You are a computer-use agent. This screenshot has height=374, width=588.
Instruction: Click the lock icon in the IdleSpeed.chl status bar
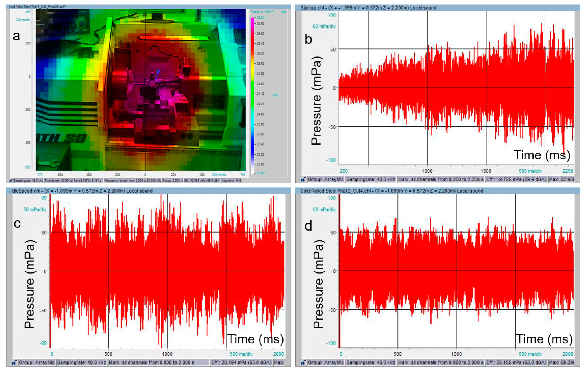click(14, 363)
